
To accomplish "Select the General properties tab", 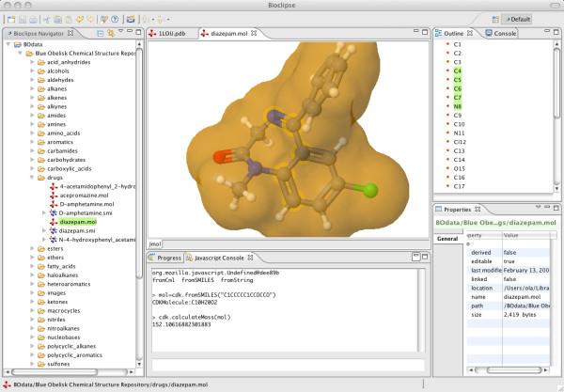I will coord(446,239).
